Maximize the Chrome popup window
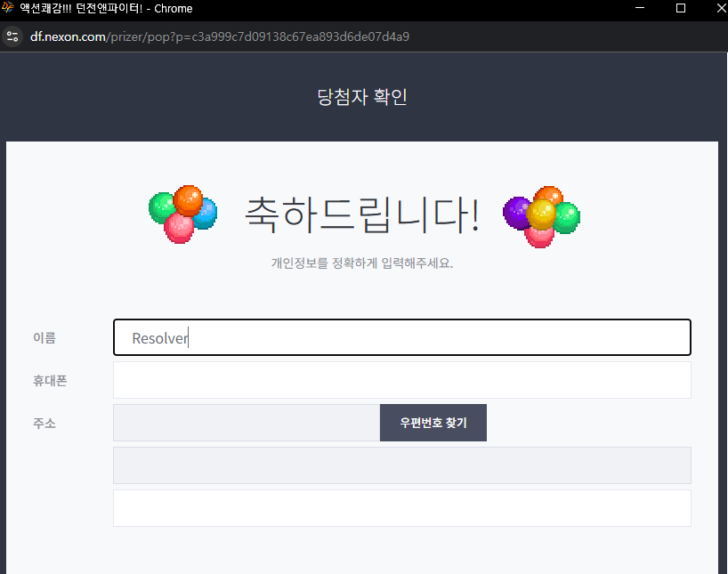 pyautogui.click(x=680, y=8)
